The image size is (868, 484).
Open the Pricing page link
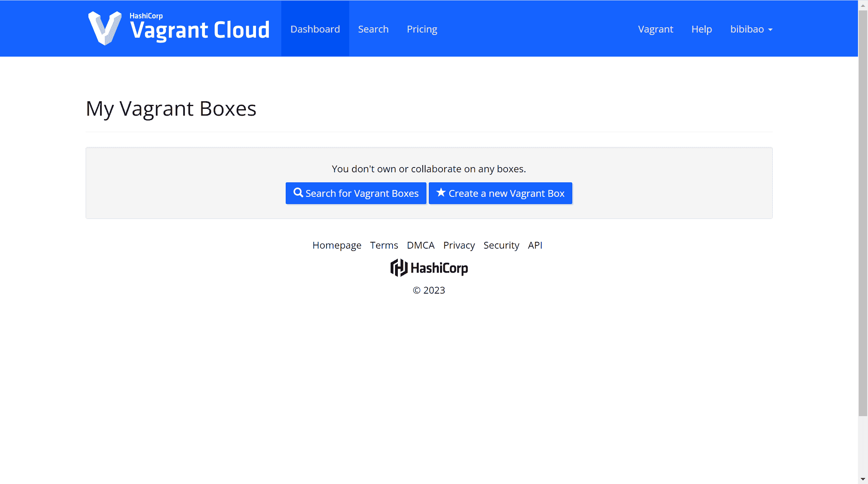coord(422,29)
